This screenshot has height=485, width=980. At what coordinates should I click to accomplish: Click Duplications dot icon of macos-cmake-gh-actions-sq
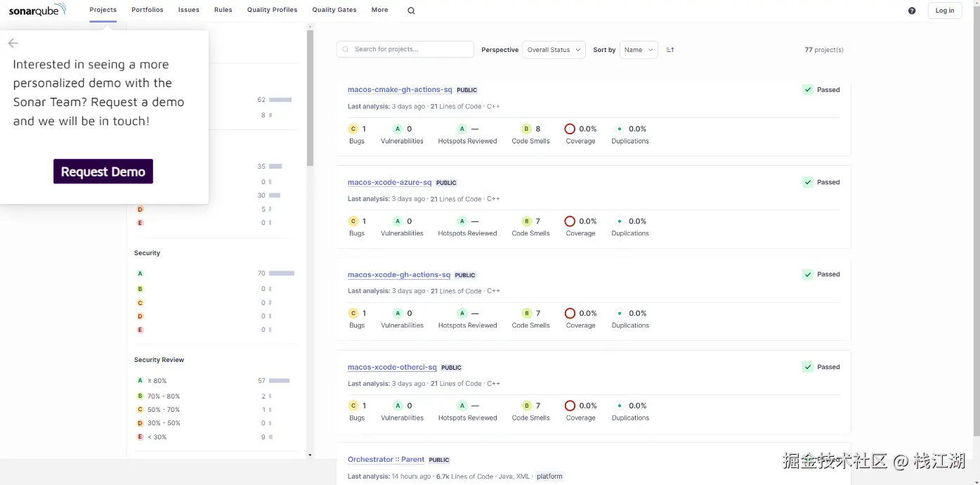[619, 129]
